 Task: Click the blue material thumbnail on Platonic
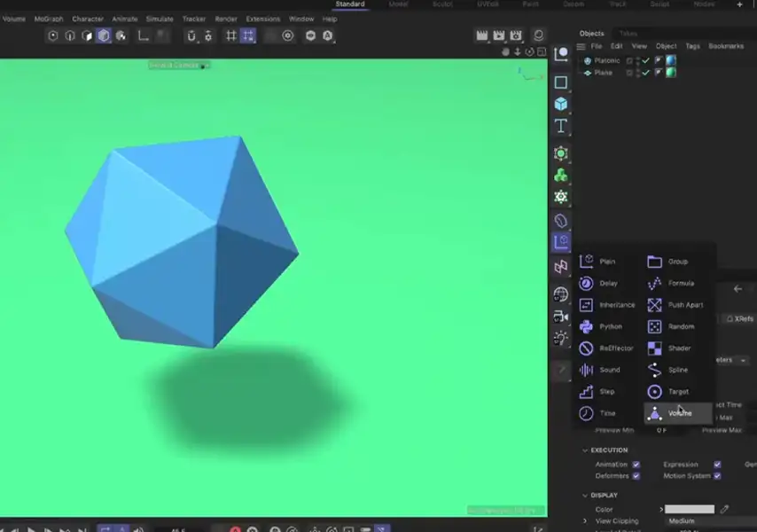[x=671, y=60]
